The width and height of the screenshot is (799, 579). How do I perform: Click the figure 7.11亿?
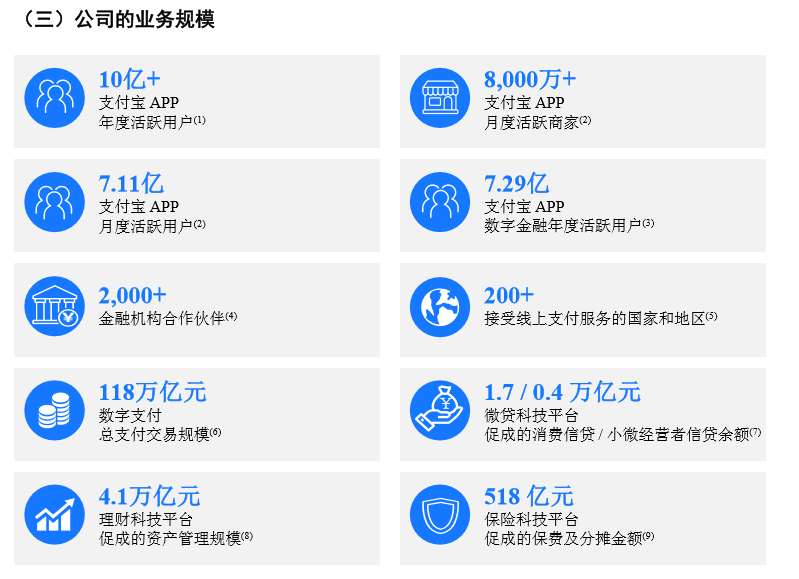tap(131, 183)
